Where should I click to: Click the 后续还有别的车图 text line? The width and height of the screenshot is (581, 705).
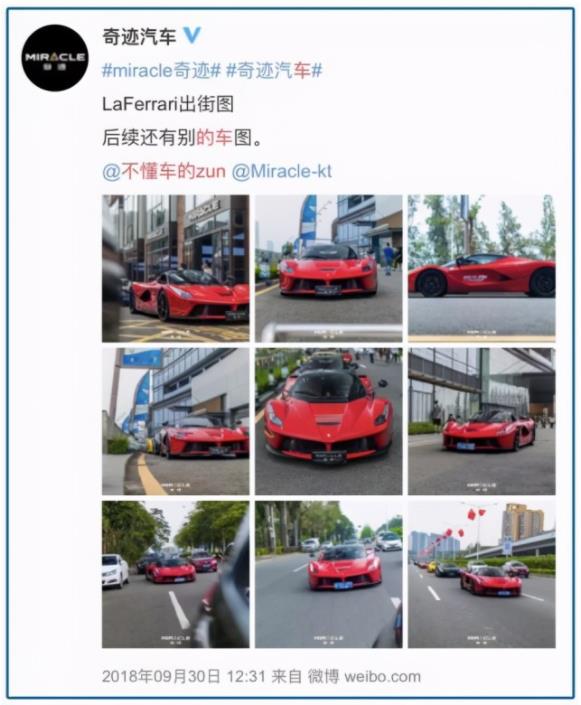tap(182, 138)
